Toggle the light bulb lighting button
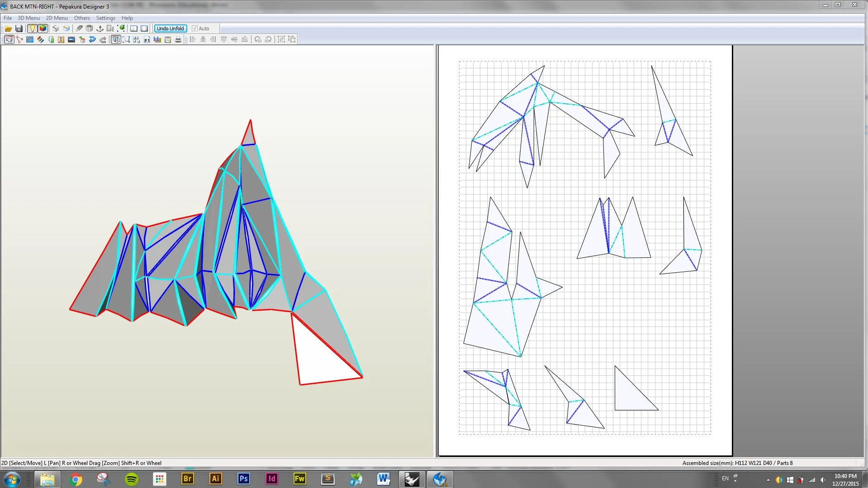This screenshot has width=868, height=488. pos(32,28)
